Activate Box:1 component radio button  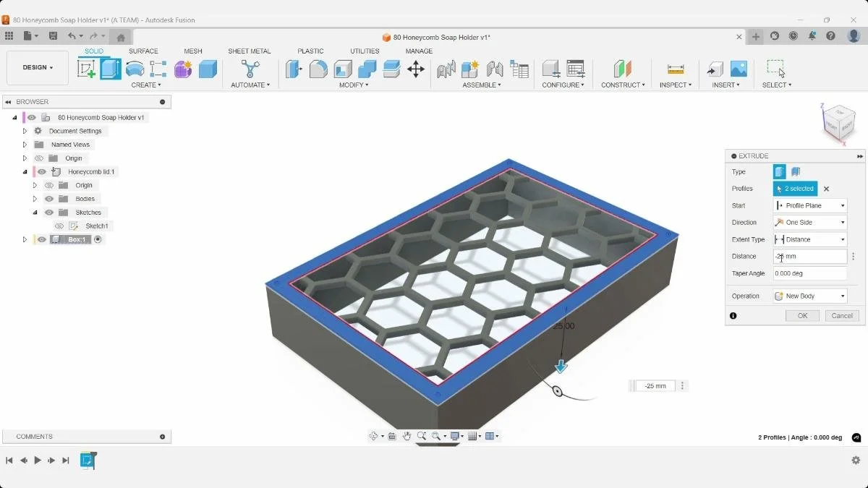[98, 239]
